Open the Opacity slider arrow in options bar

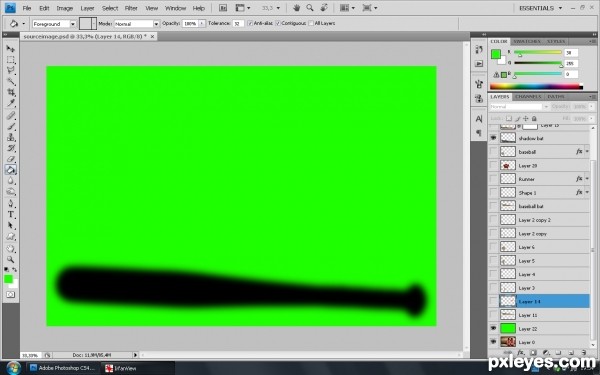pyautogui.click(x=202, y=24)
